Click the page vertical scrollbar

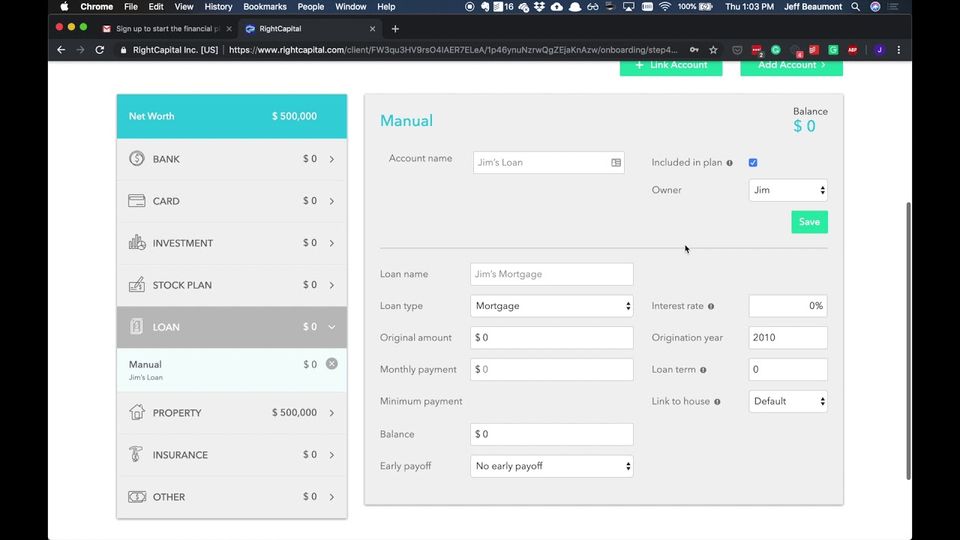(909, 341)
